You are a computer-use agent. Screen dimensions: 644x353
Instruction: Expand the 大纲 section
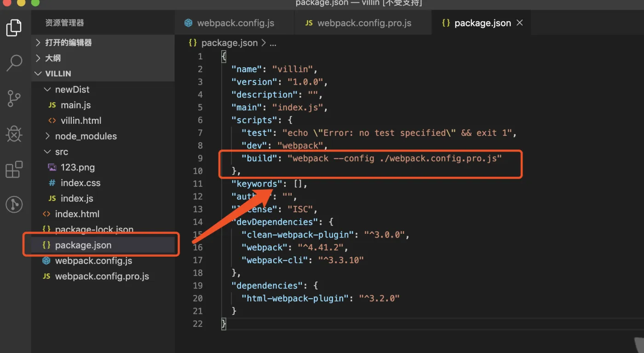pos(103,58)
